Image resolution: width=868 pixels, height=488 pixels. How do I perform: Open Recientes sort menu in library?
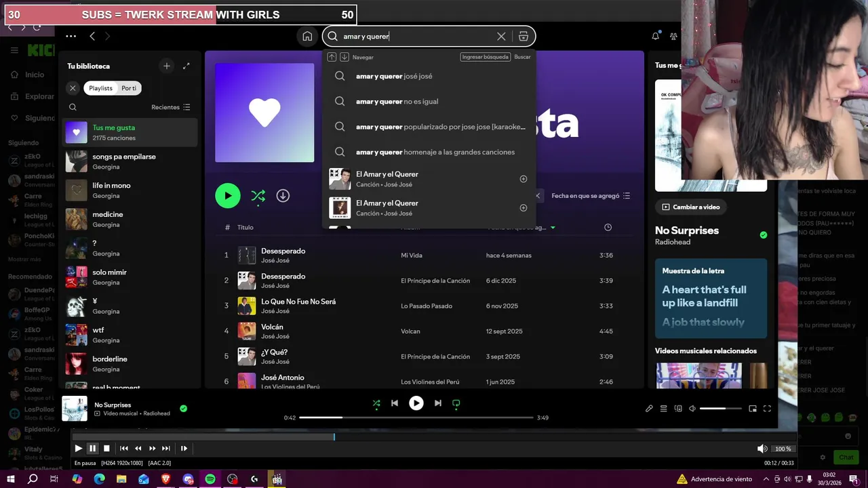click(171, 107)
